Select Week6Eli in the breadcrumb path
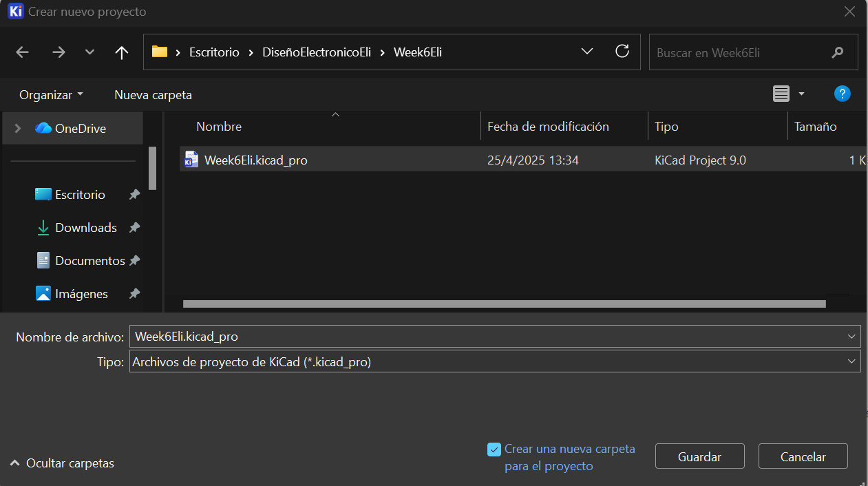 pos(418,52)
